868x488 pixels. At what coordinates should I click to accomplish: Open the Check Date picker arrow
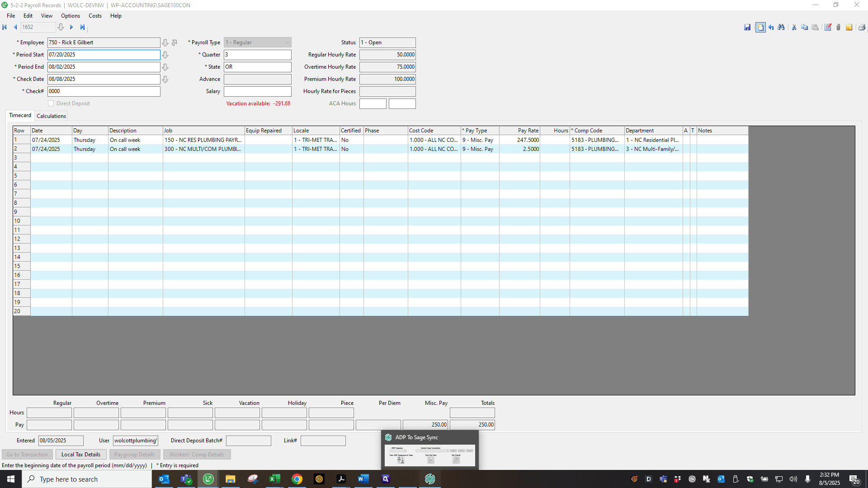click(165, 79)
